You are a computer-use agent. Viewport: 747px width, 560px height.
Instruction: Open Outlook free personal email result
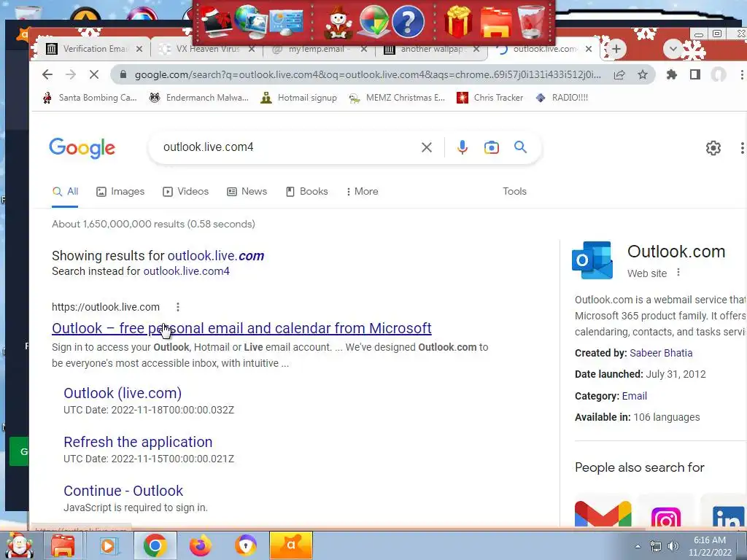coord(241,328)
